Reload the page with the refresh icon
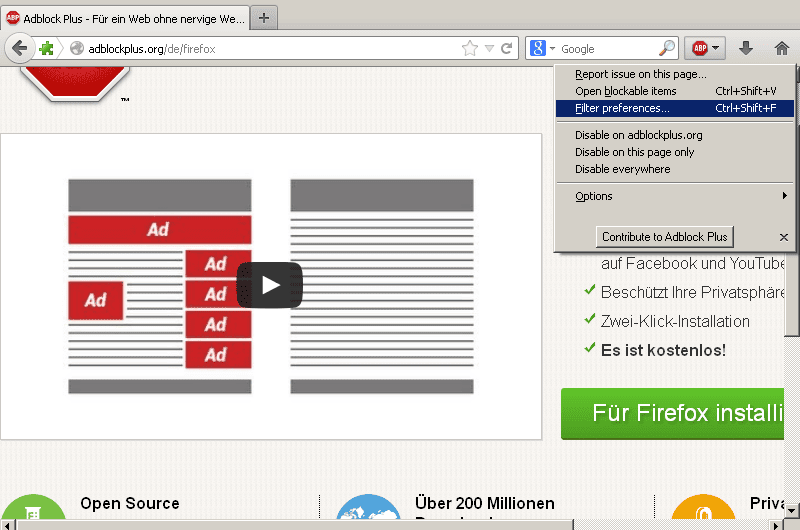 (x=506, y=48)
